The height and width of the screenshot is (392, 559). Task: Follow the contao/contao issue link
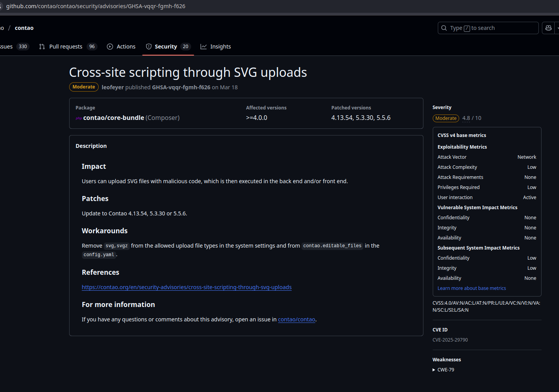296,319
